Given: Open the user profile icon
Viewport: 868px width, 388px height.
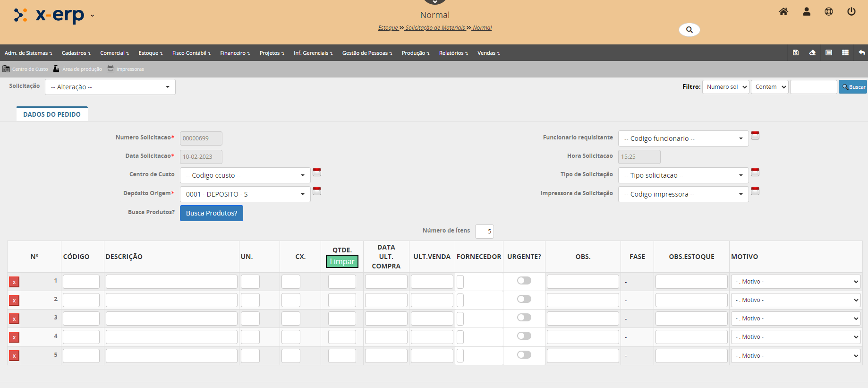Looking at the screenshot, I should click(806, 12).
